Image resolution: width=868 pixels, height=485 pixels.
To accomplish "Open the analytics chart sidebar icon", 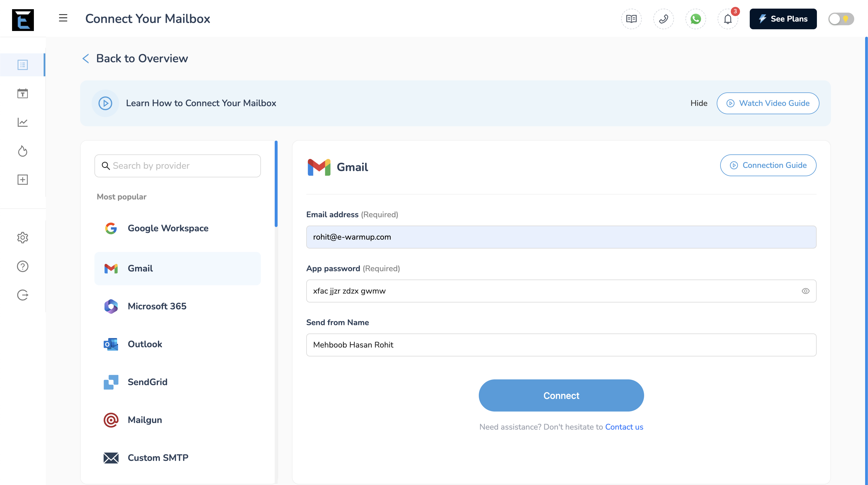I will point(23,122).
